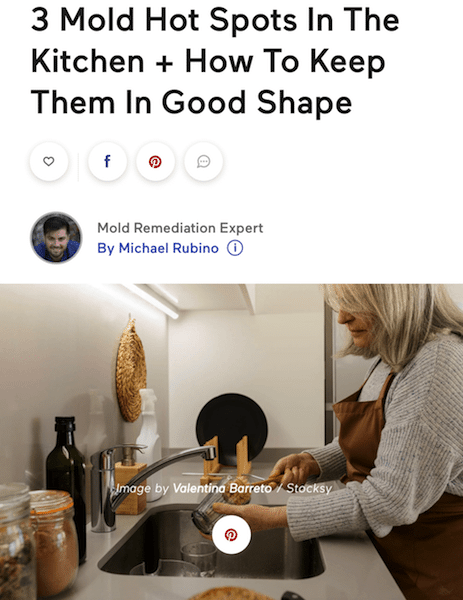Follow the Stocksy image source link

309,488
